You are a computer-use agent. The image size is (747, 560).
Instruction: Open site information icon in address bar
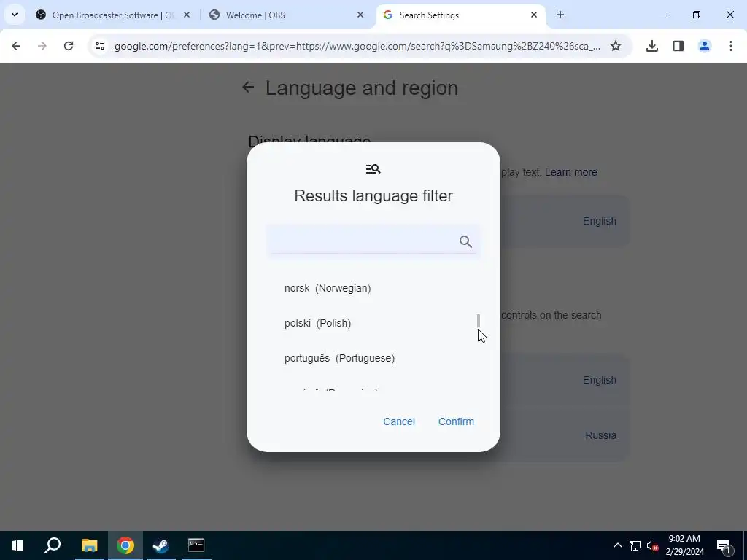click(x=99, y=46)
